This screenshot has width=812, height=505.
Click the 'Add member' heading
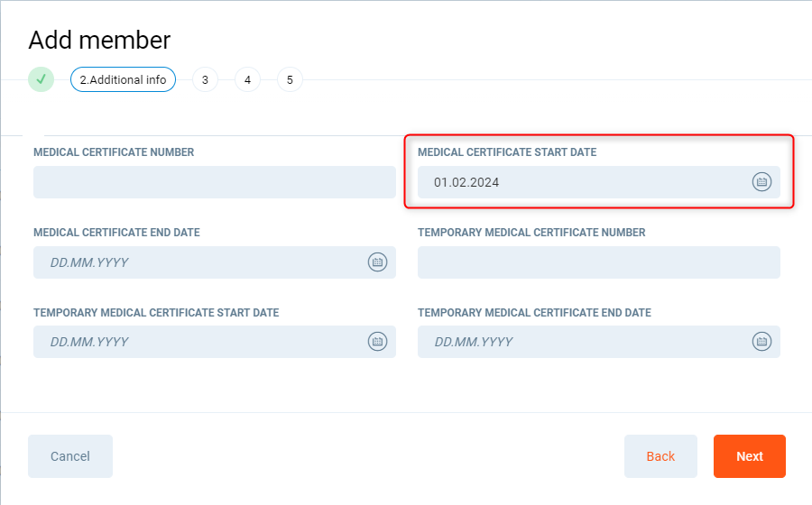coord(99,41)
